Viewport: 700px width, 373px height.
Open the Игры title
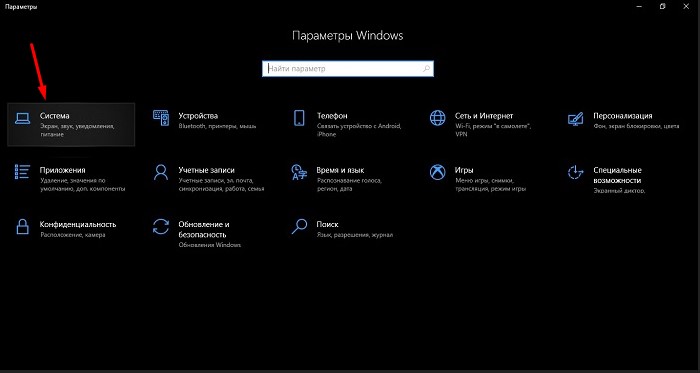[x=464, y=170]
